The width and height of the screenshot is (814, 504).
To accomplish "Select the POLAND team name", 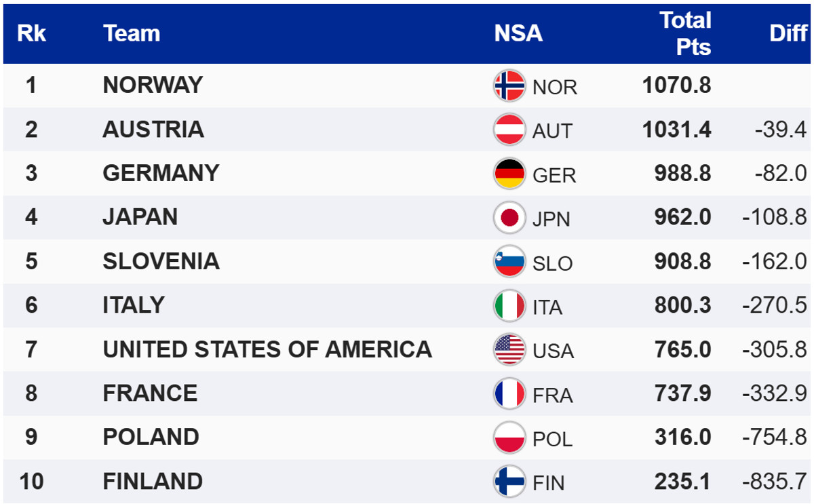I will point(151,438).
